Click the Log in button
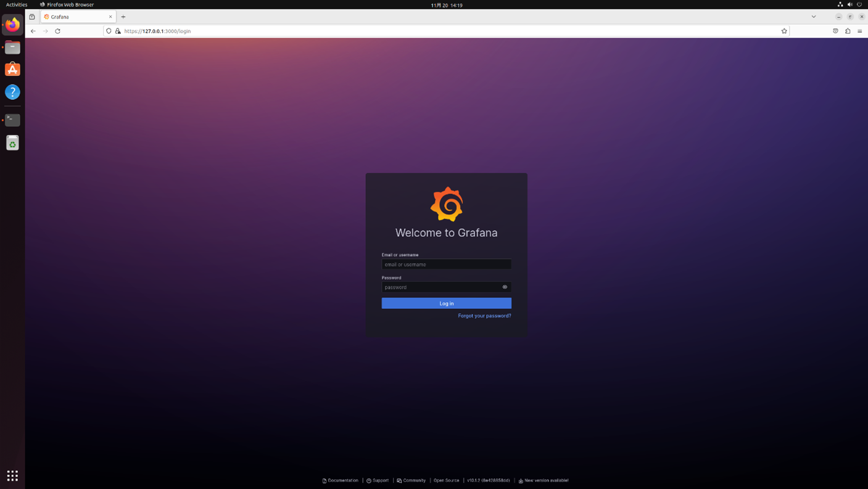This screenshot has width=868, height=489. point(446,303)
